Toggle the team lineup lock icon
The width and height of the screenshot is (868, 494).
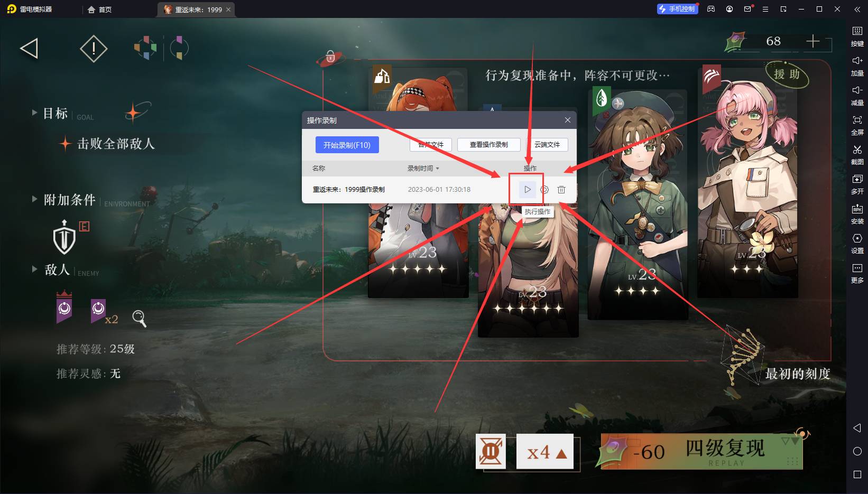pyautogui.click(x=330, y=57)
